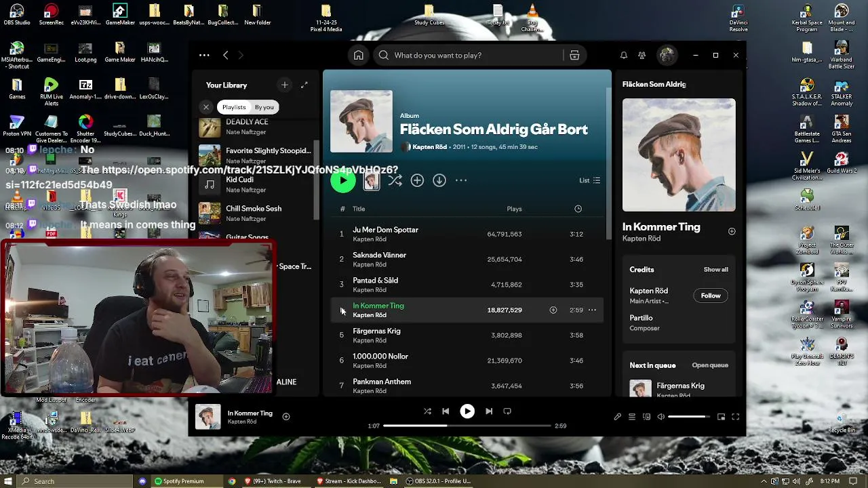The height and width of the screenshot is (488, 868).
Task: Open What's New notifications bell
Action: tap(624, 56)
